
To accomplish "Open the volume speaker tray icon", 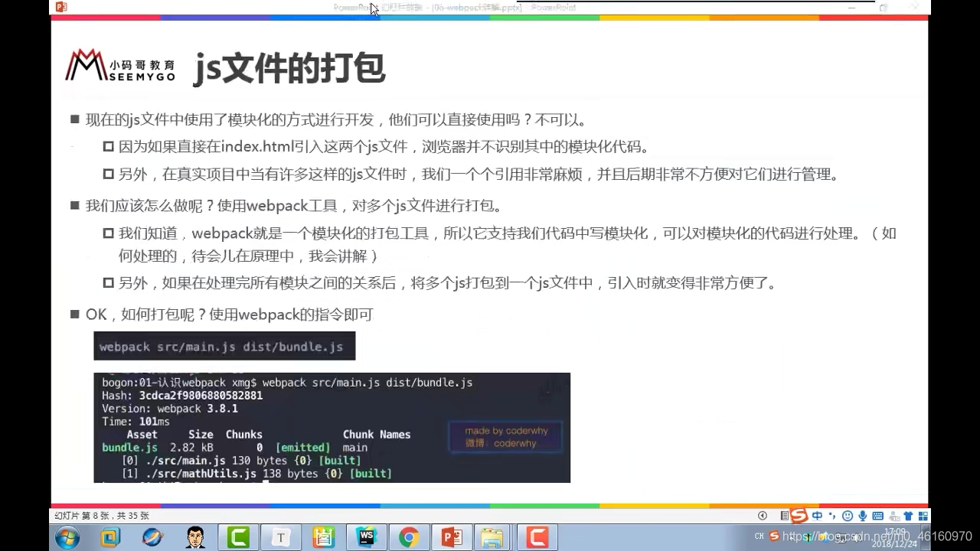I will tap(856, 538).
